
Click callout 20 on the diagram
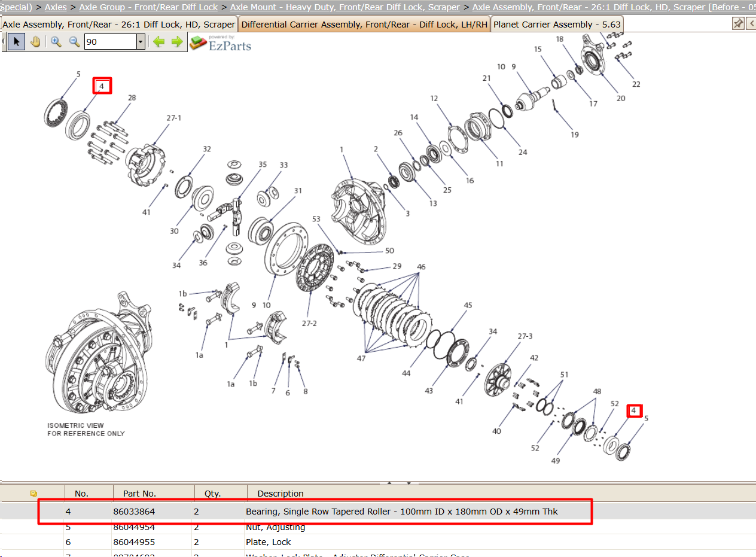pos(621,98)
